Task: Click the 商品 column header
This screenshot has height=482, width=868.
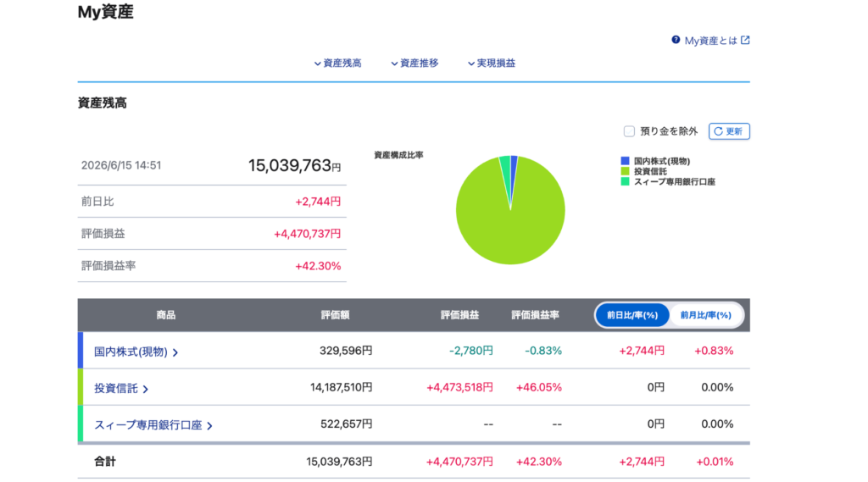Action: [x=165, y=315]
